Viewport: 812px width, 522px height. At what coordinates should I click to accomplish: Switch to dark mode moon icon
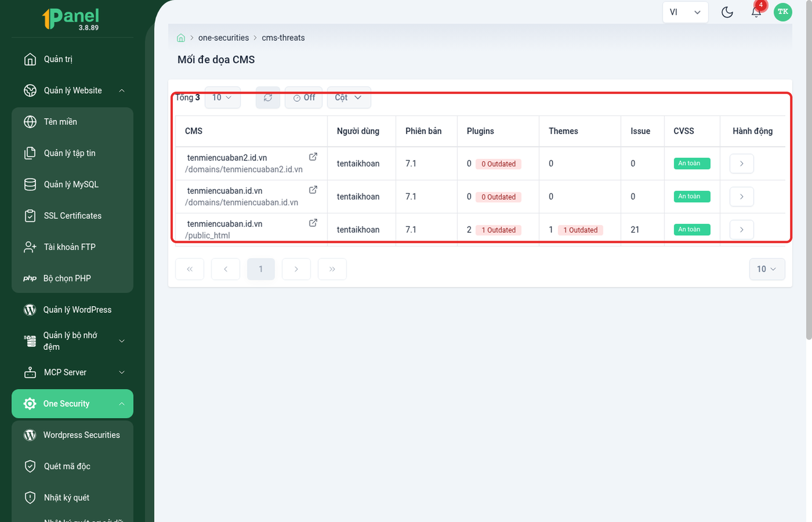click(727, 12)
